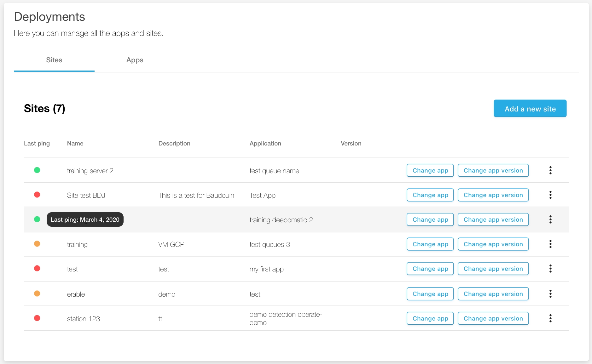Screen dimensions: 592x364
Task: Click the orange ping indicator for erable
Action: click(37, 293)
